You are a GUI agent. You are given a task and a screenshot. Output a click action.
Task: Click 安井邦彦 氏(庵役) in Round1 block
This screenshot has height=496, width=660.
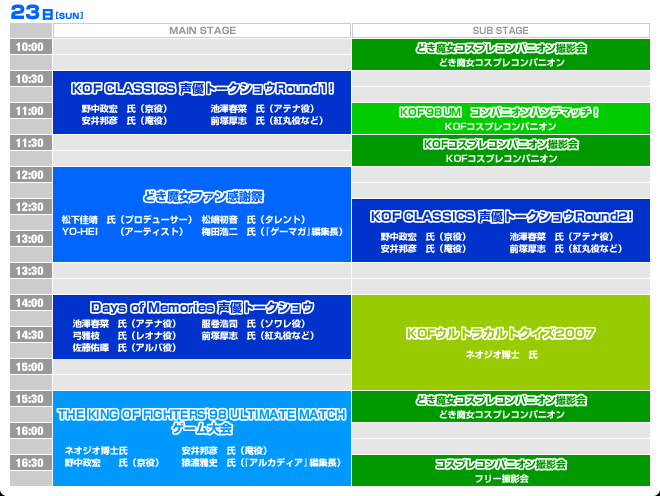(124, 121)
